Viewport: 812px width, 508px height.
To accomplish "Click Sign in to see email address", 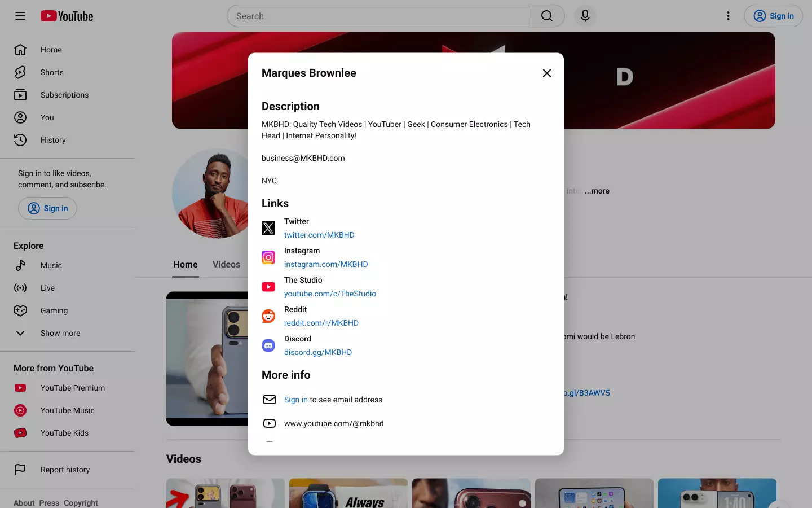I will tap(296, 400).
